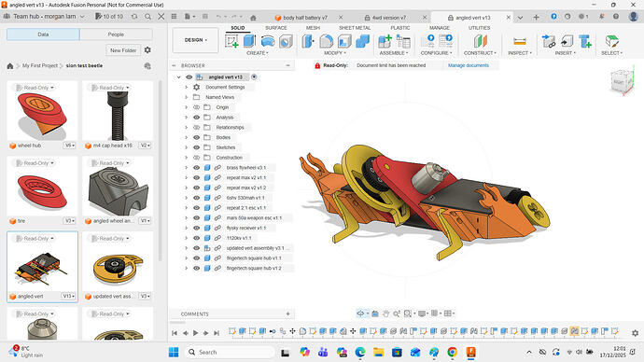The image size is (644, 362).
Task: Switch to the People tab
Action: click(x=116, y=35)
